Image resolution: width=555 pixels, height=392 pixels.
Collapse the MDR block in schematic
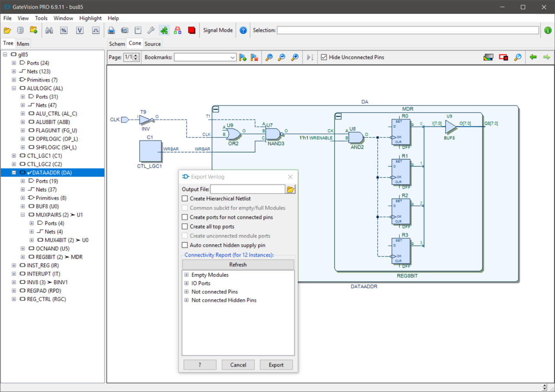(x=339, y=116)
